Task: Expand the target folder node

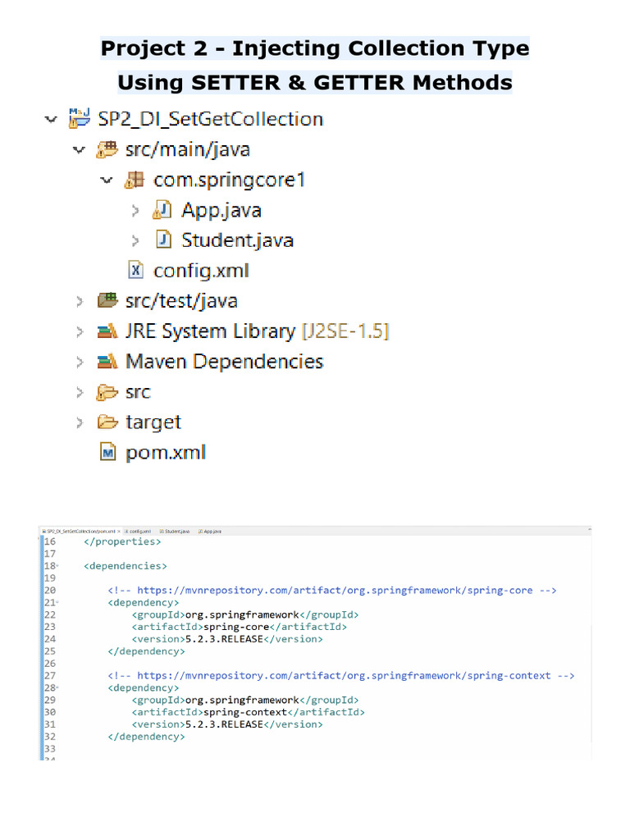Action: tap(80, 422)
